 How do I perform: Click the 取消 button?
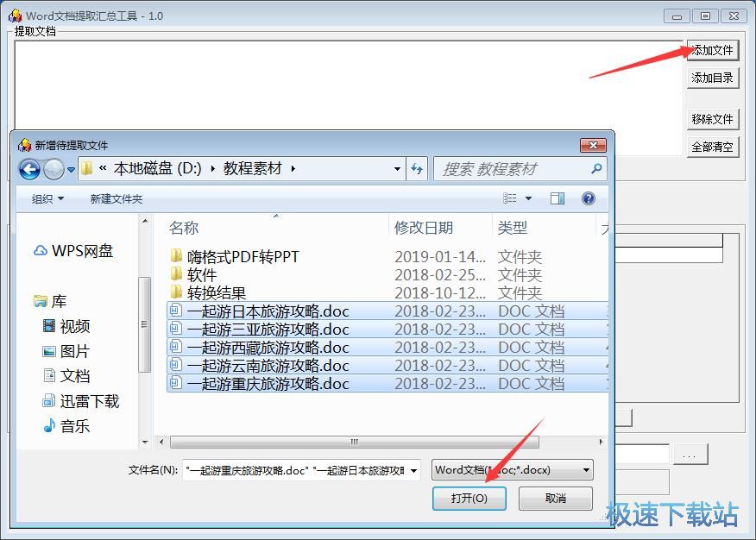coord(555,498)
